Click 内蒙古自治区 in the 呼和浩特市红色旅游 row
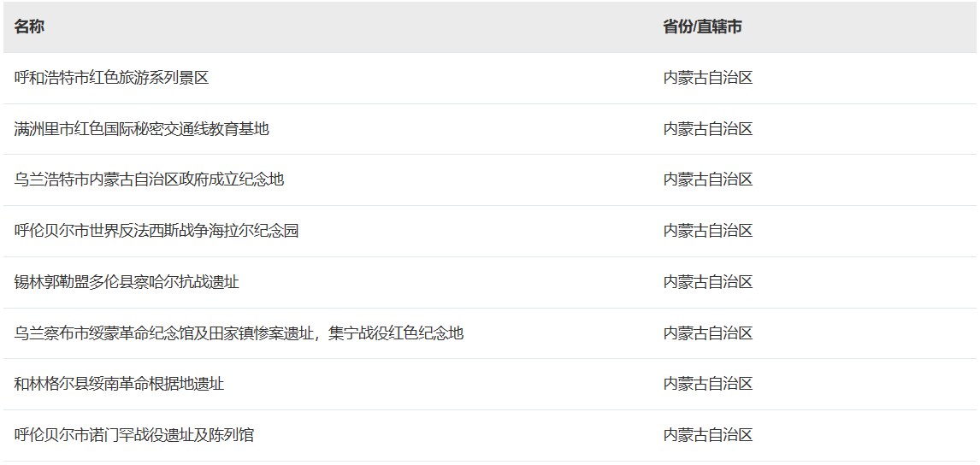 [708, 78]
